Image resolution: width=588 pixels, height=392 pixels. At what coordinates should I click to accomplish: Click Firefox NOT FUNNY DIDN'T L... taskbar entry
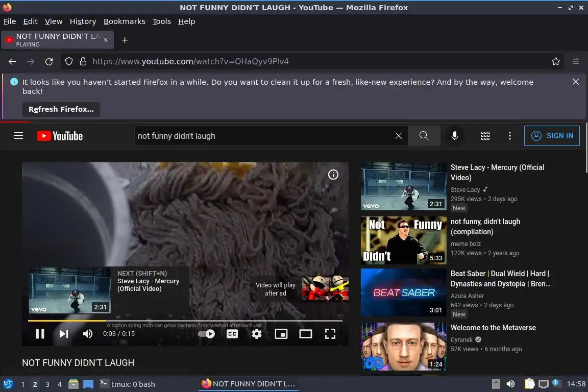pos(248,384)
